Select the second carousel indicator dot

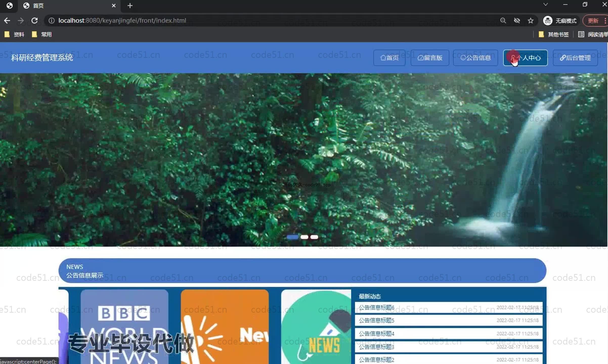304,237
